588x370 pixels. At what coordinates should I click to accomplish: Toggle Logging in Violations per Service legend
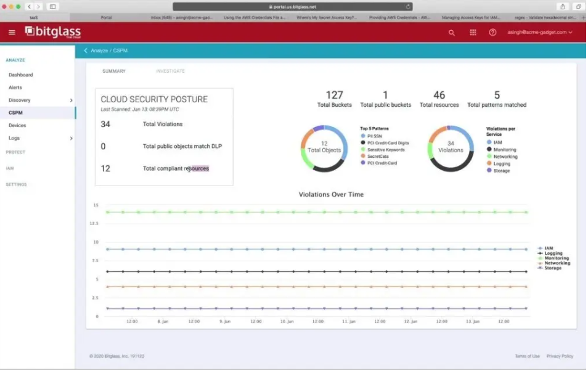click(499, 163)
